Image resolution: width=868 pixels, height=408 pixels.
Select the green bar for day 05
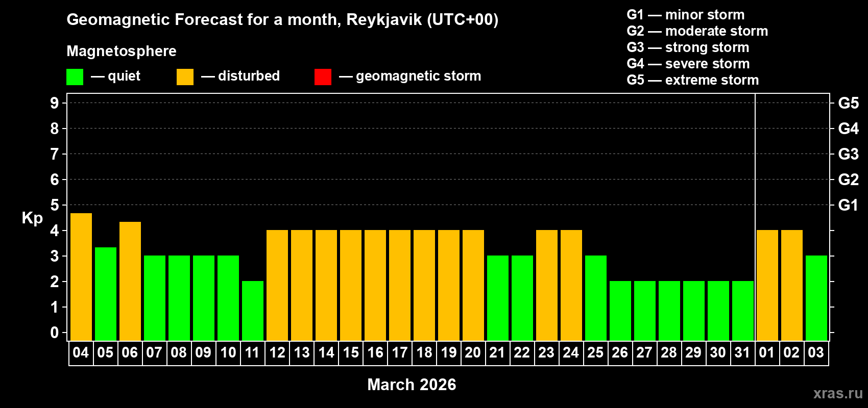pos(106,294)
